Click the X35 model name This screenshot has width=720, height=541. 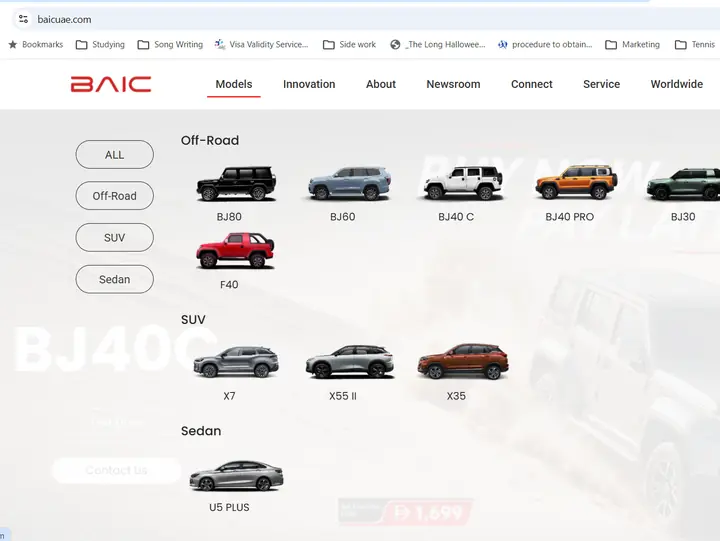click(x=456, y=396)
